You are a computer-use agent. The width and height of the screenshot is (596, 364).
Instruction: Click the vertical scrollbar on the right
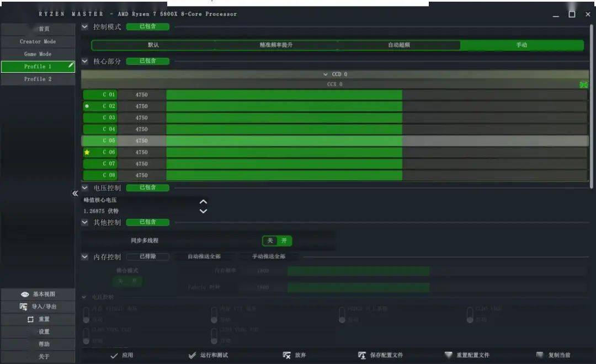point(591,106)
